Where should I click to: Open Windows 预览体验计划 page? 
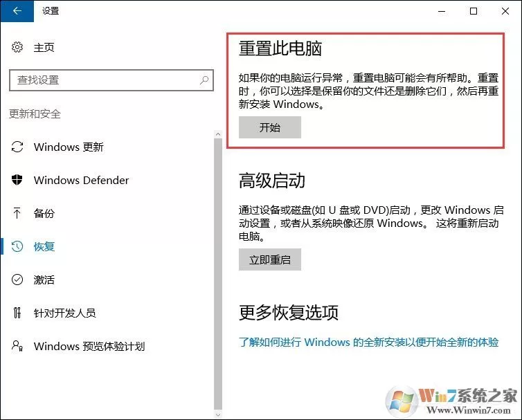pos(89,346)
